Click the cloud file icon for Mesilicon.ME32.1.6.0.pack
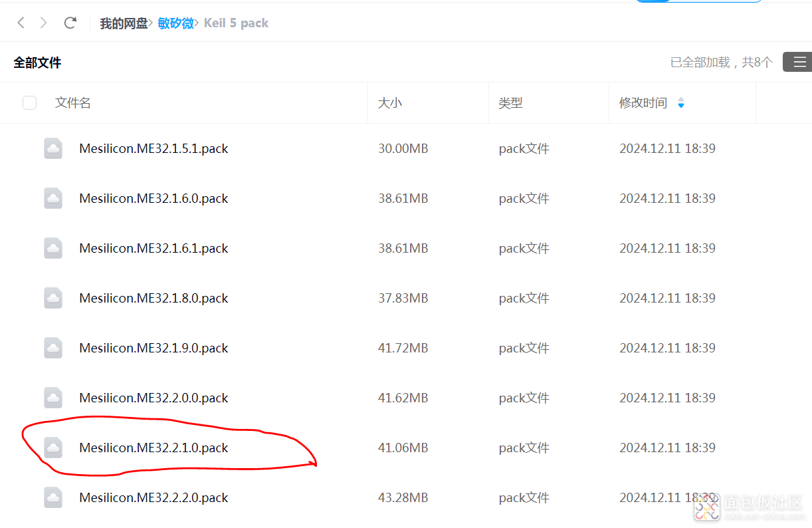The width and height of the screenshot is (812, 528). coord(53,198)
